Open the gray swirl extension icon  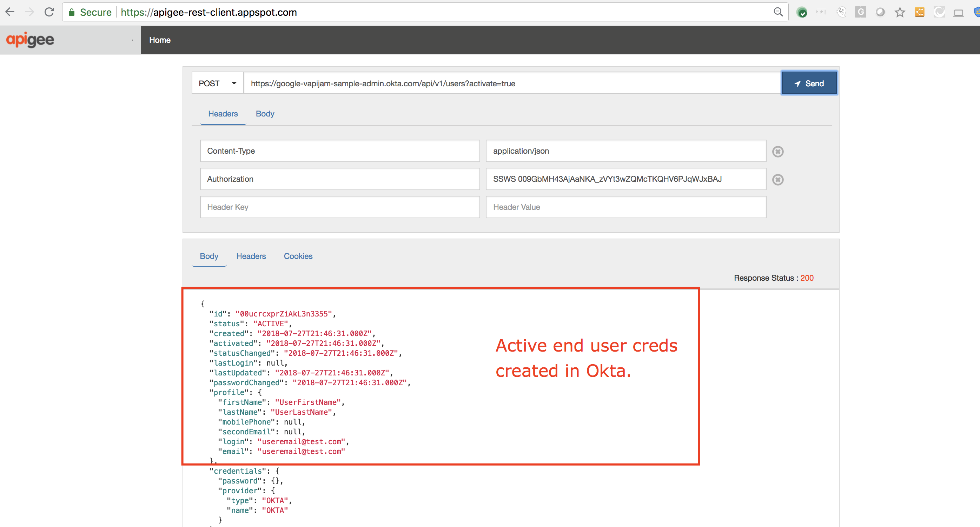[x=939, y=12]
